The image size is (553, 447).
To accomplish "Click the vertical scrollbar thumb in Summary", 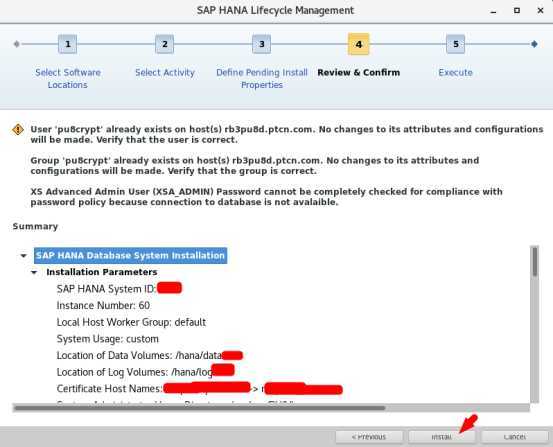I will [535, 261].
